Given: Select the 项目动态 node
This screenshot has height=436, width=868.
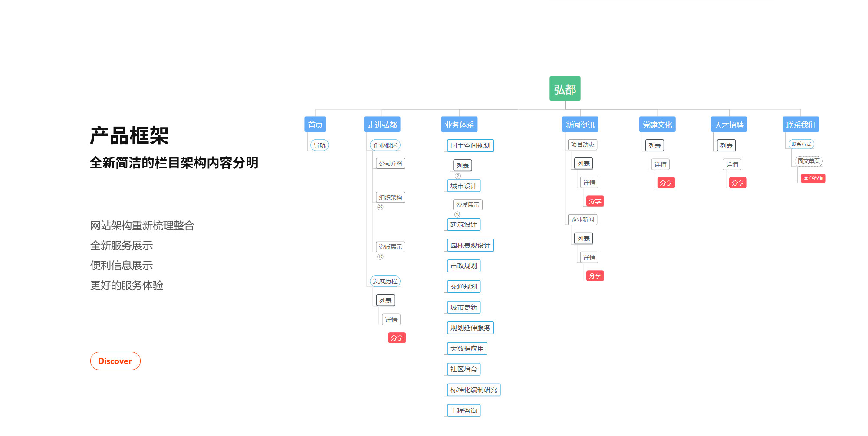Looking at the screenshot, I should [x=582, y=144].
